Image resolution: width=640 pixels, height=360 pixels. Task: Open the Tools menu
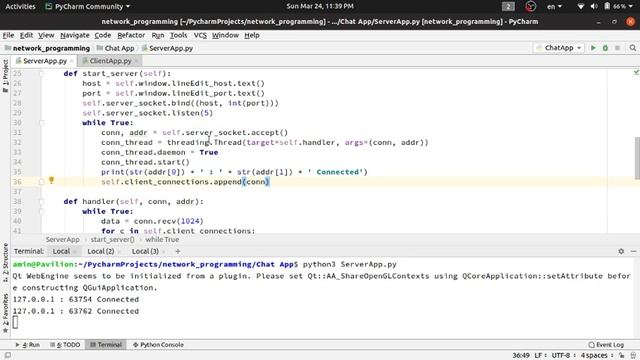178,35
